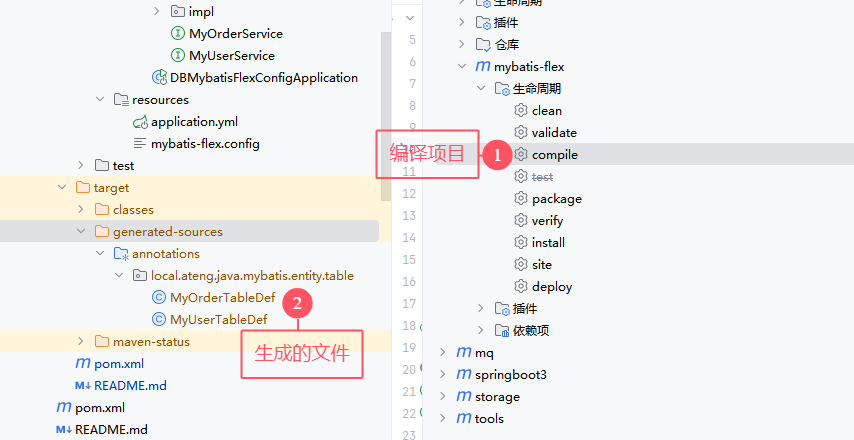Open the mybatis-flex.config file
The width and height of the screenshot is (854, 440).
pyautogui.click(x=205, y=144)
